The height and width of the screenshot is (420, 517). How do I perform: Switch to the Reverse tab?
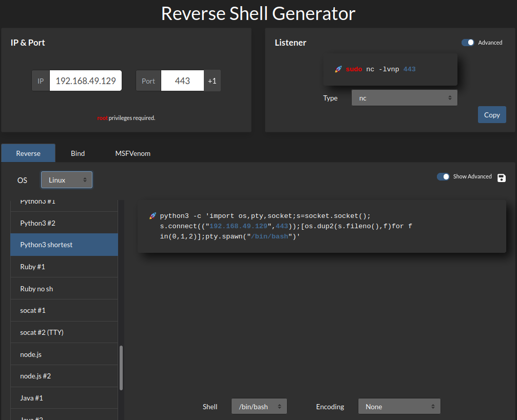(28, 153)
